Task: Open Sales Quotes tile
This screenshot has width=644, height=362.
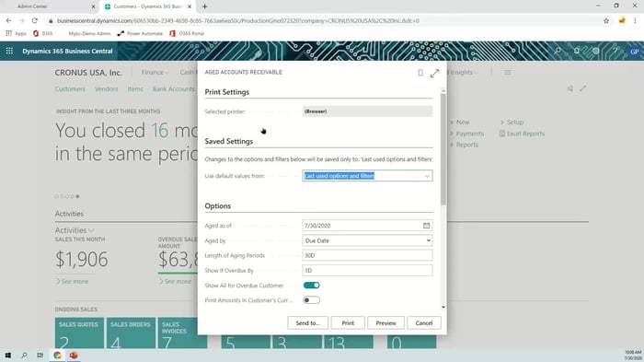Action: pos(79,333)
